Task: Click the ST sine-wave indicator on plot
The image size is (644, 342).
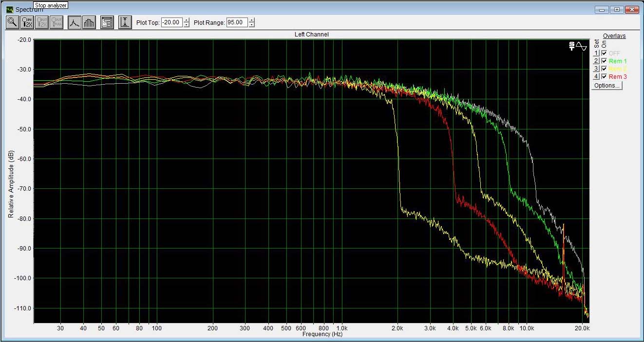Action: pyautogui.click(x=578, y=46)
